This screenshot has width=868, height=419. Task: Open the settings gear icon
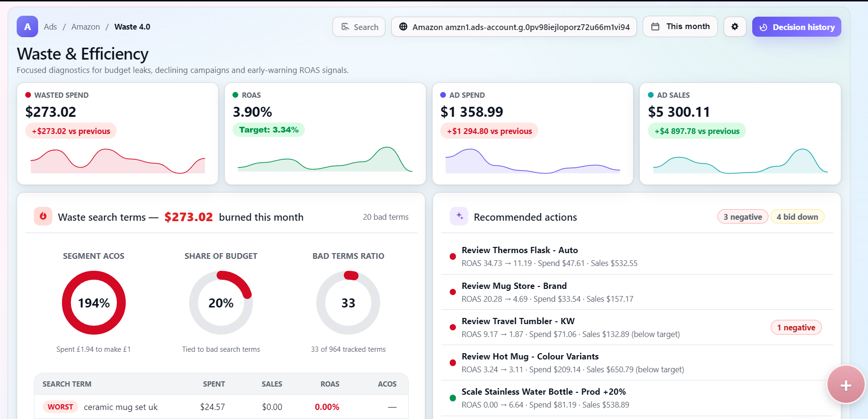tap(735, 27)
